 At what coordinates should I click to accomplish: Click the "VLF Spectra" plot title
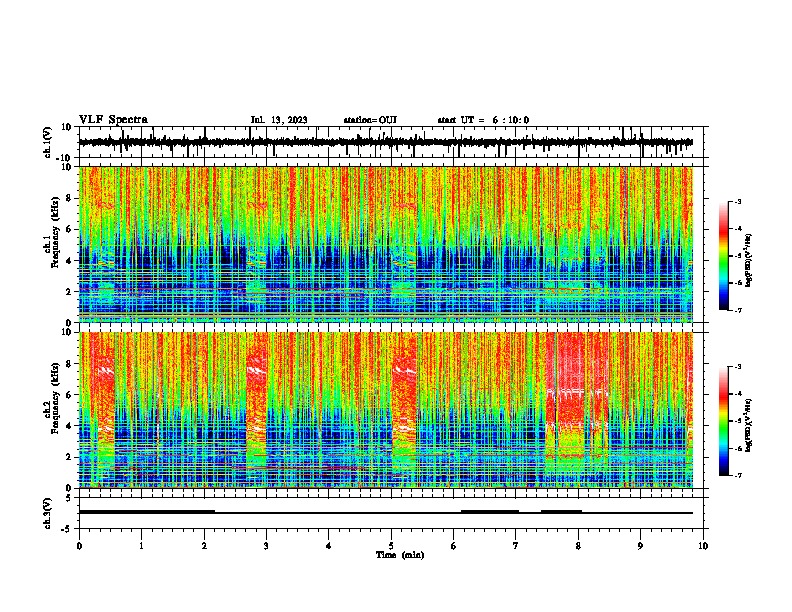tap(113, 120)
